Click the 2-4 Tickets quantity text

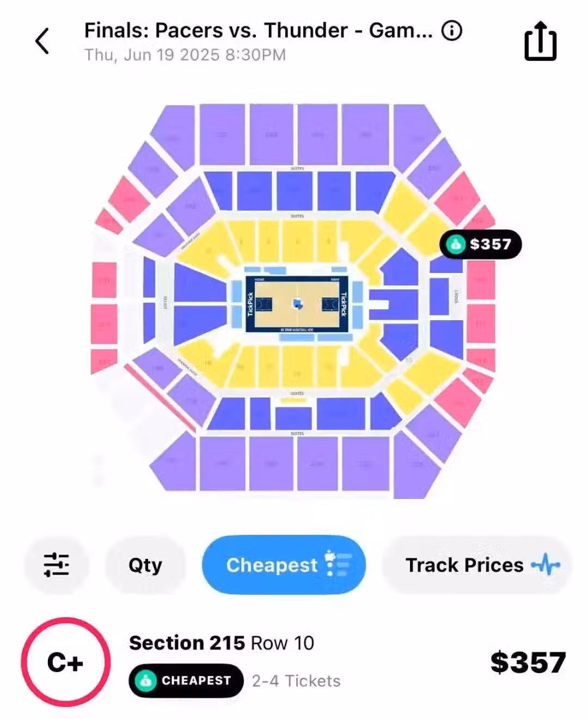tap(296, 681)
